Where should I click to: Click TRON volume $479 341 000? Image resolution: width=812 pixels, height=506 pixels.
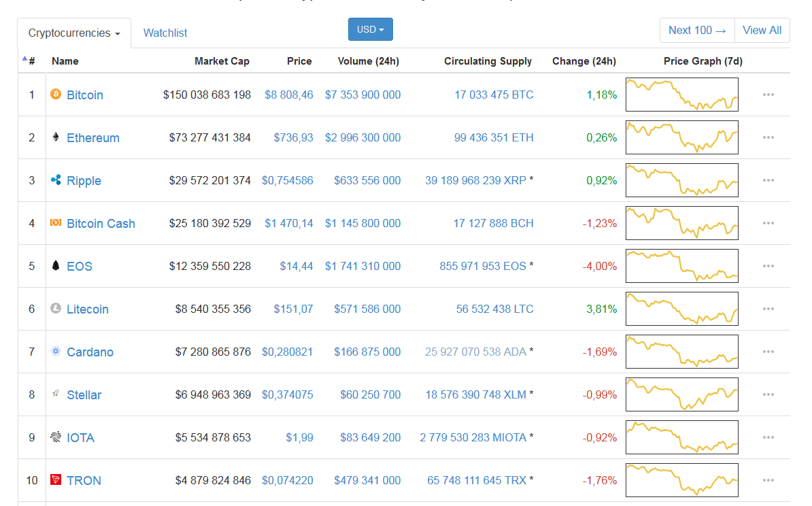point(367,480)
